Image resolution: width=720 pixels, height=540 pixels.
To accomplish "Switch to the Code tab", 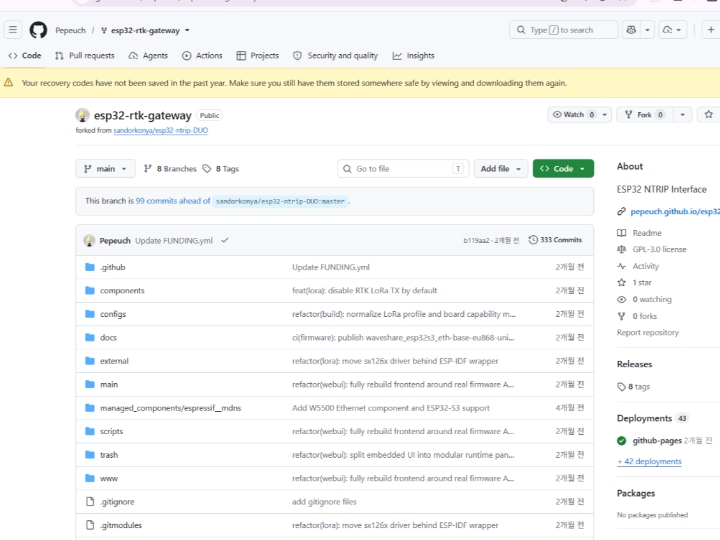I will (x=25, y=56).
